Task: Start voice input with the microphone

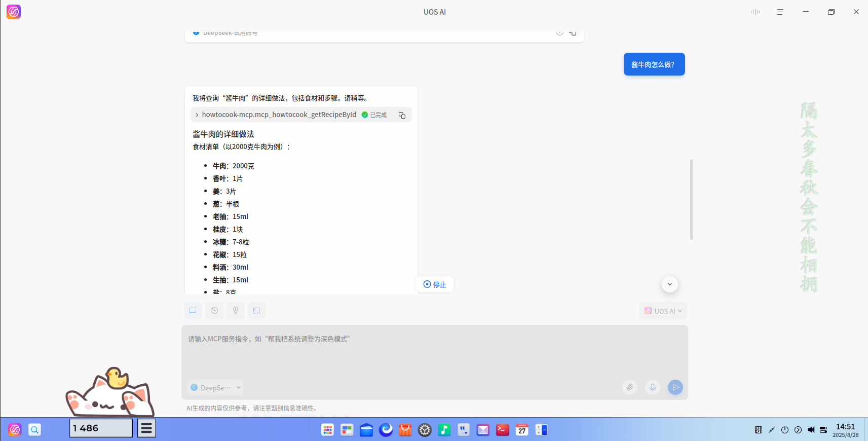Action: click(653, 387)
